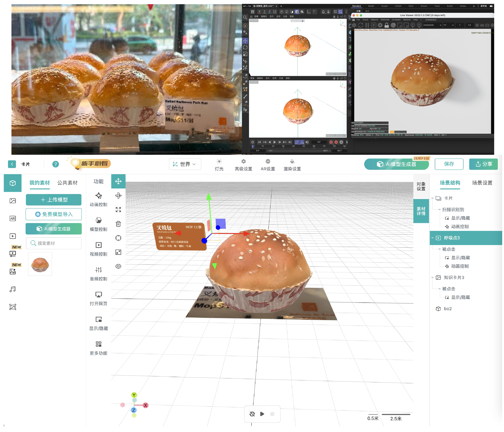Click the AR sidebar icon
The width and height of the screenshot is (504, 432).
pyautogui.click(x=13, y=218)
